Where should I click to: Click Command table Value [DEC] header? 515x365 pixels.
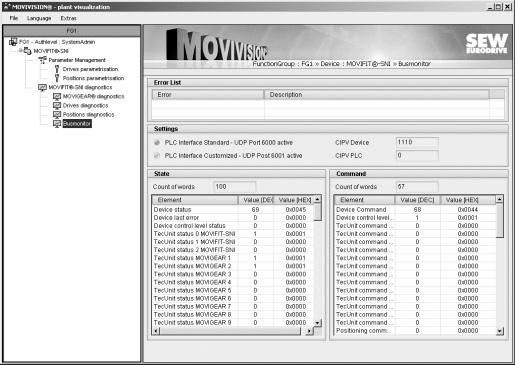click(418, 200)
